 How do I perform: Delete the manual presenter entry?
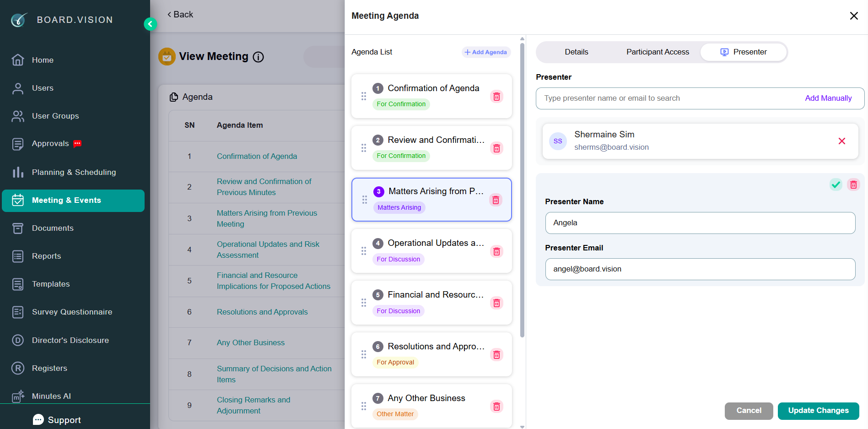click(853, 185)
